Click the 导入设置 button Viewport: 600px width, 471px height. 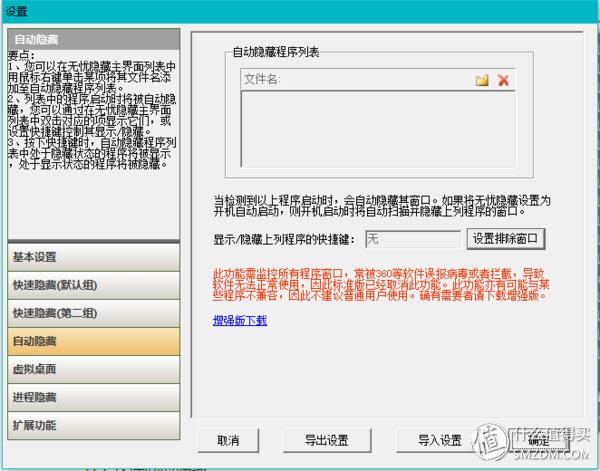[x=440, y=440]
